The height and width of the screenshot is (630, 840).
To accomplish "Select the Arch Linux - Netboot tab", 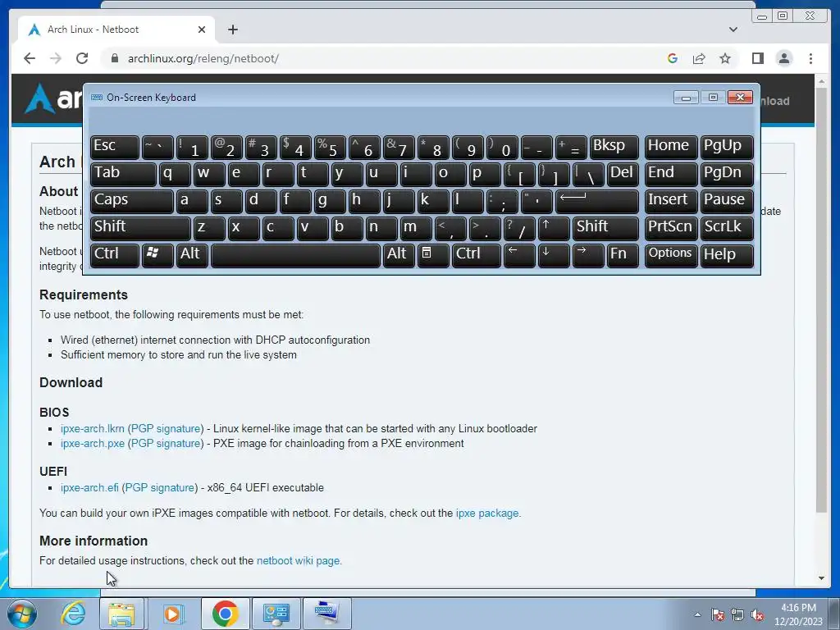I will (116, 30).
